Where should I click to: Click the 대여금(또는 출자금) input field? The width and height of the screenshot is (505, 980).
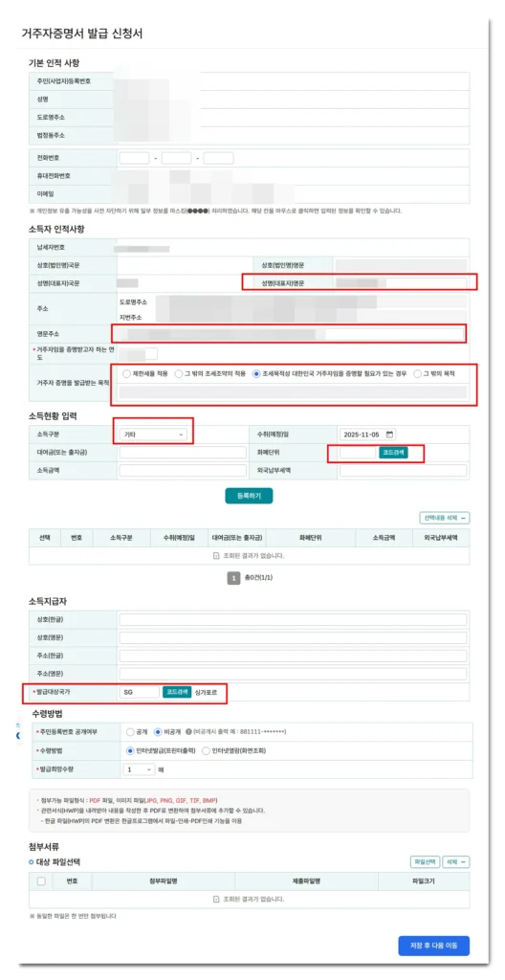pyautogui.click(x=183, y=453)
